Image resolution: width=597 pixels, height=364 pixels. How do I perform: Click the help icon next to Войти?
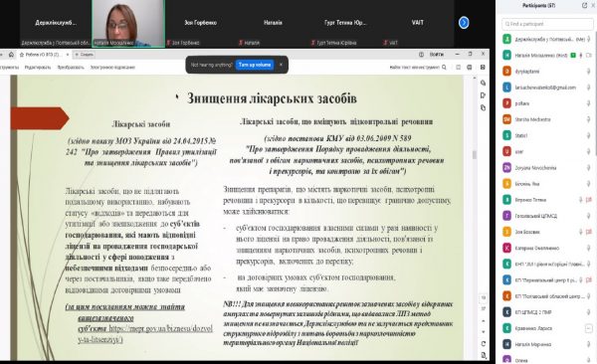coord(422,55)
